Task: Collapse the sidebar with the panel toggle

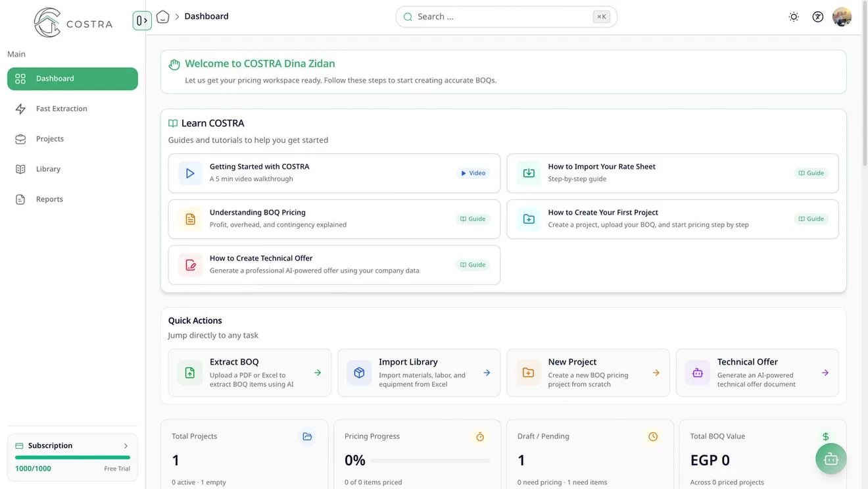Action: [x=142, y=20]
